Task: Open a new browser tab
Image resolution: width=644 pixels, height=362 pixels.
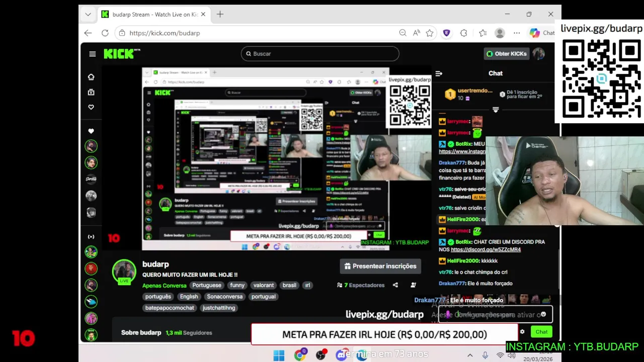Action: (220, 14)
